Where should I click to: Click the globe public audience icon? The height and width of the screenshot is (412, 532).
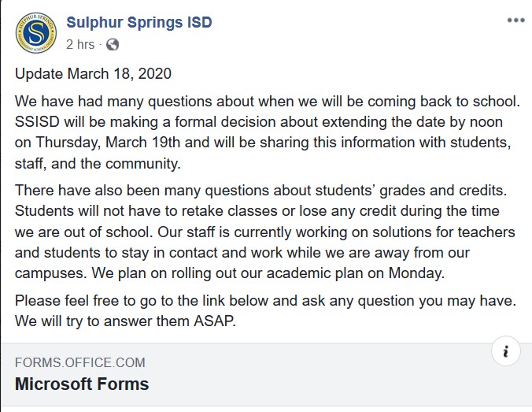pos(113,44)
